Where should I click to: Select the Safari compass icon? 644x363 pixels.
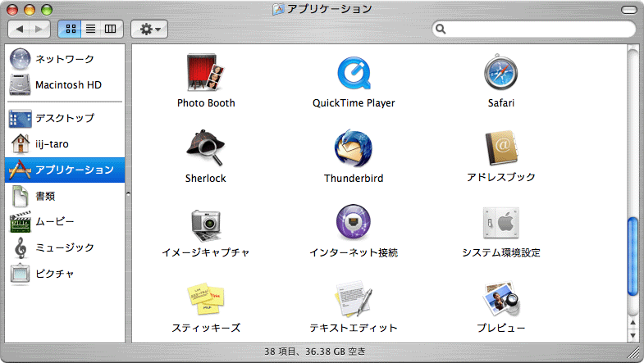coord(500,72)
